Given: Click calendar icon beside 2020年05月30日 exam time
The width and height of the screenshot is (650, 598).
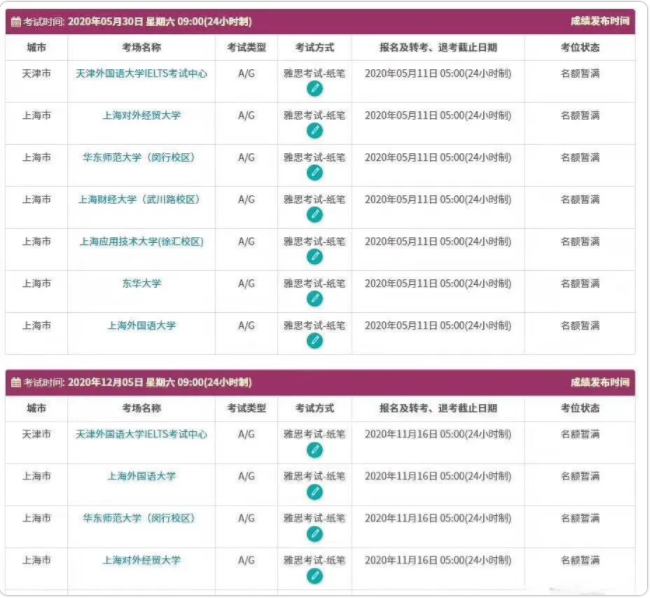Looking at the screenshot, I should [x=16, y=22].
